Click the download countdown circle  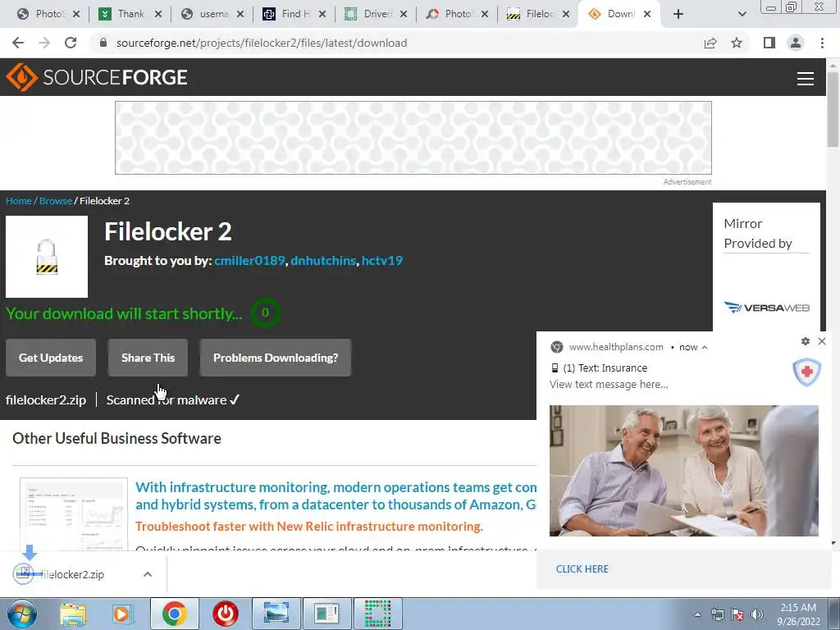coord(265,313)
